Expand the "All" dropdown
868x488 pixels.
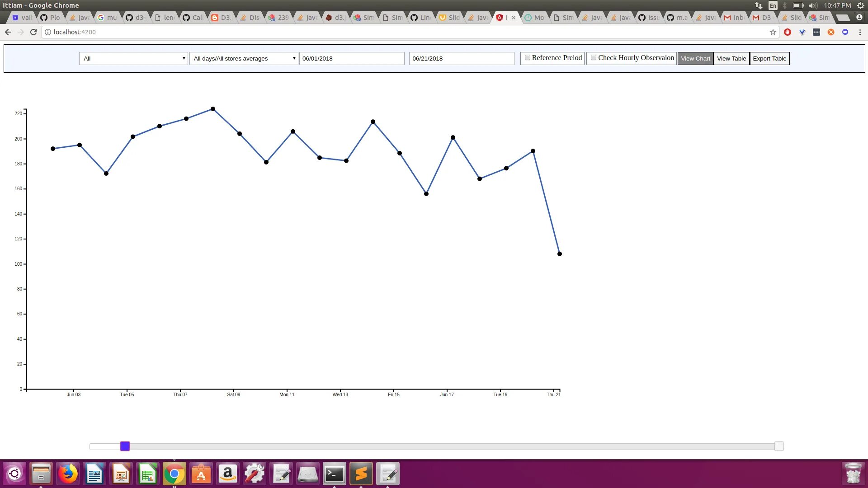click(133, 59)
